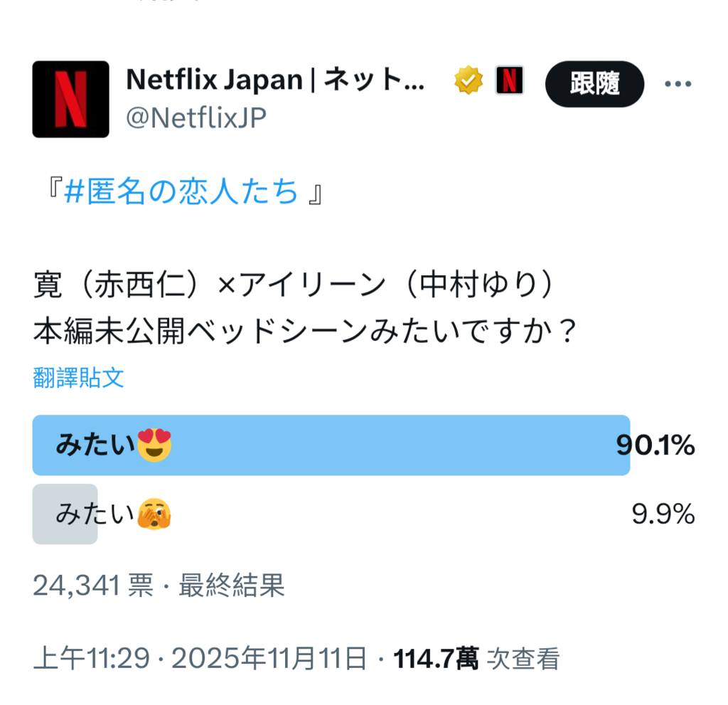Click the heart-eyes emoji in the poll

pos(154,445)
